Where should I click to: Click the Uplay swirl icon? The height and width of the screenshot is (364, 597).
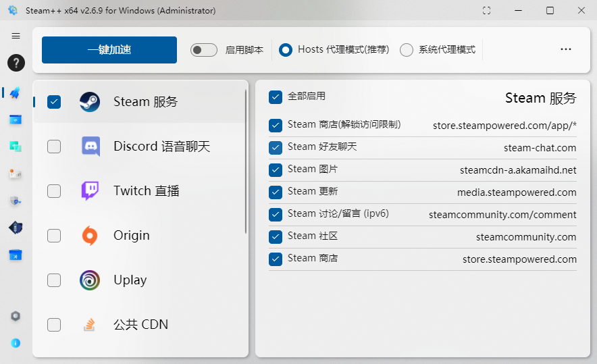(90, 280)
